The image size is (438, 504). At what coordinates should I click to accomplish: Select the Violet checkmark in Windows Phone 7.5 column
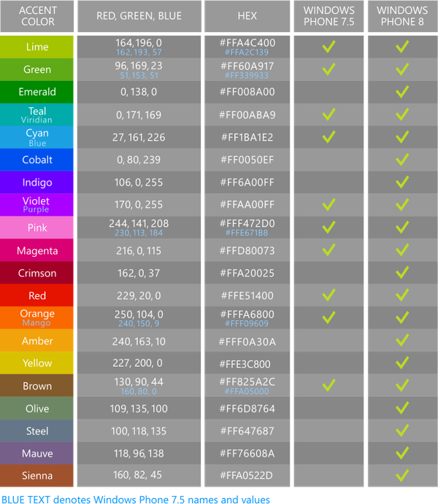coord(328,205)
